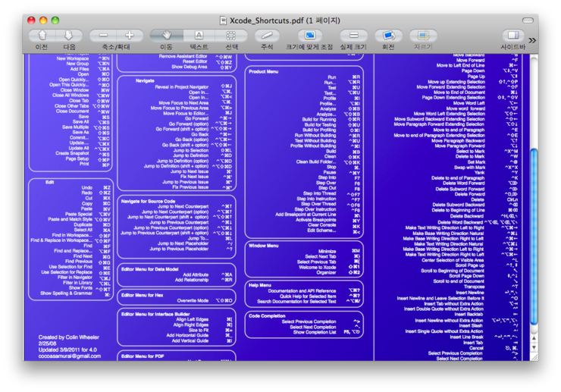Click the 'Paste and Match Style' row
The height and width of the screenshot is (392, 561).
(80, 219)
